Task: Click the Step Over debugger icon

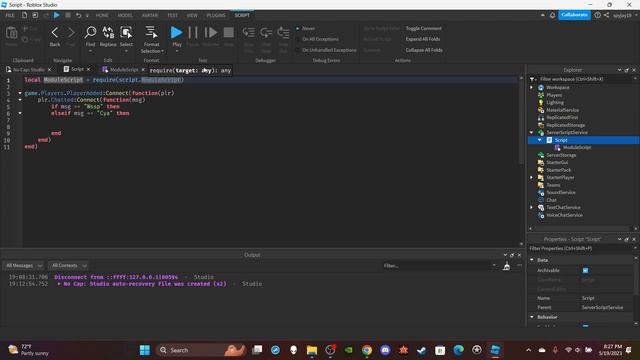Action: point(266,32)
